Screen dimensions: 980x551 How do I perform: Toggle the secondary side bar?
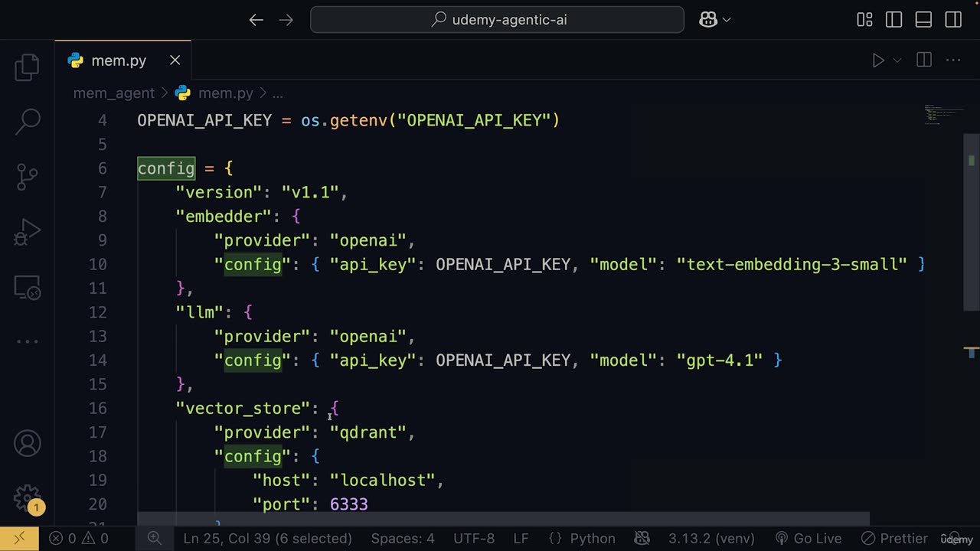coord(953,20)
